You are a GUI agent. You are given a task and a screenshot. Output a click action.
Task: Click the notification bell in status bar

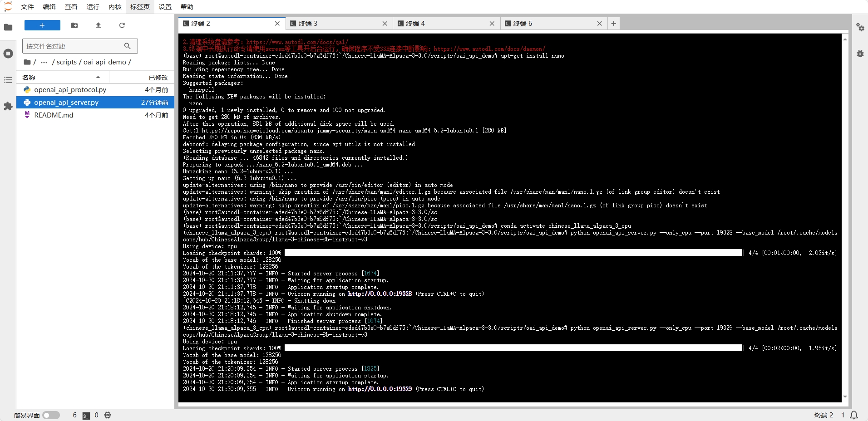click(x=854, y=415)
